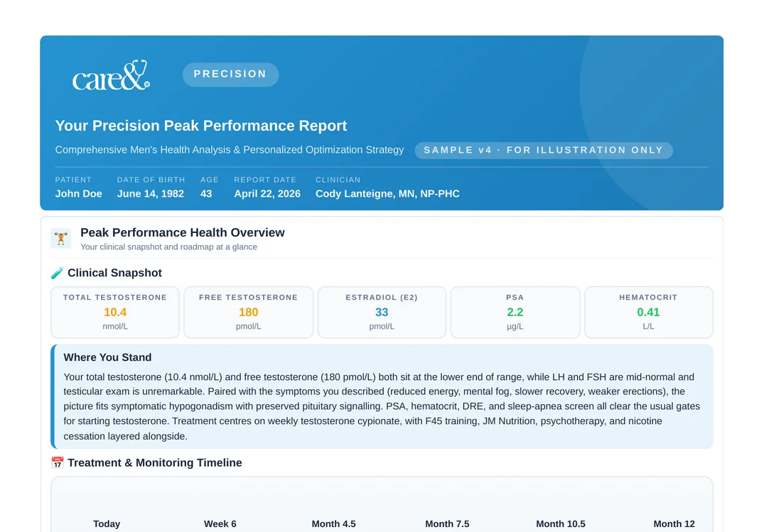764x532 pixels.
Task: Click the total testosterone value '10.4'
Action: tap(115, 313)
